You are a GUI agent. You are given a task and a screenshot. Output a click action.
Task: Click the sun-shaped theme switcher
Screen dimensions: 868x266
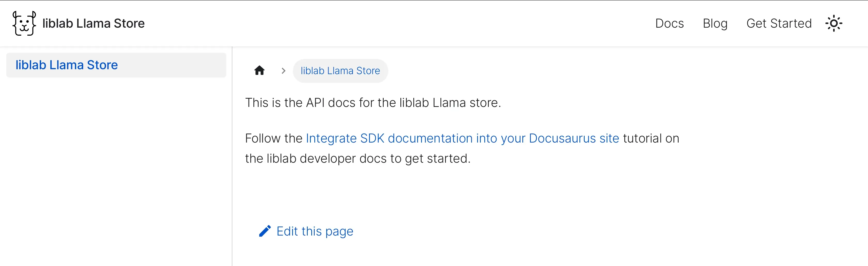(834, 23)
